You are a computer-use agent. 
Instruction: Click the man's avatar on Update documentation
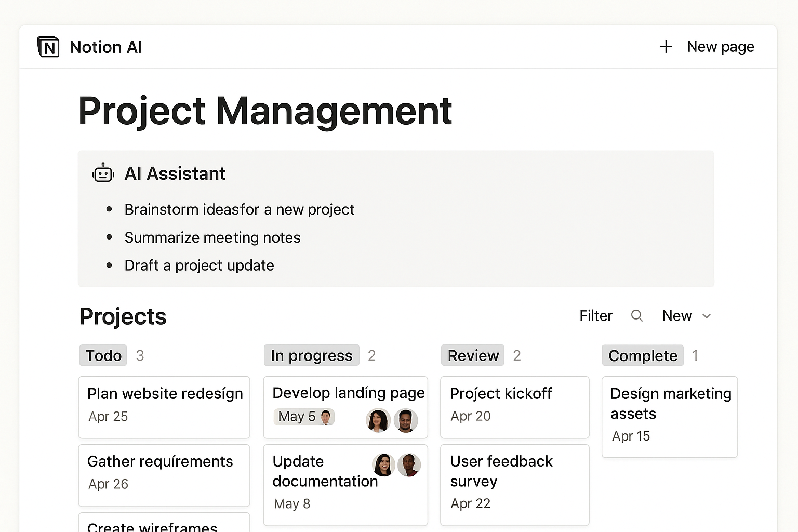pos(409,465)
